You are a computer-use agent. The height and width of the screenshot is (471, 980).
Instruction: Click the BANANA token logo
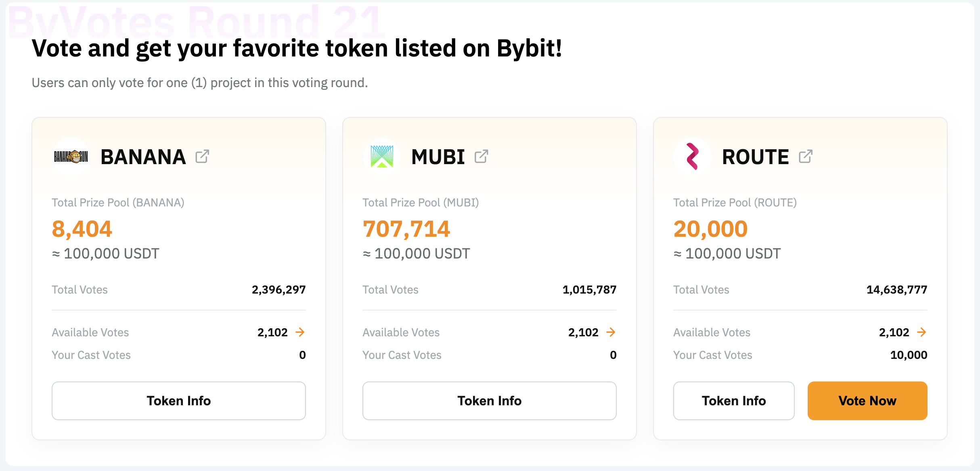[x=71, y=156]
